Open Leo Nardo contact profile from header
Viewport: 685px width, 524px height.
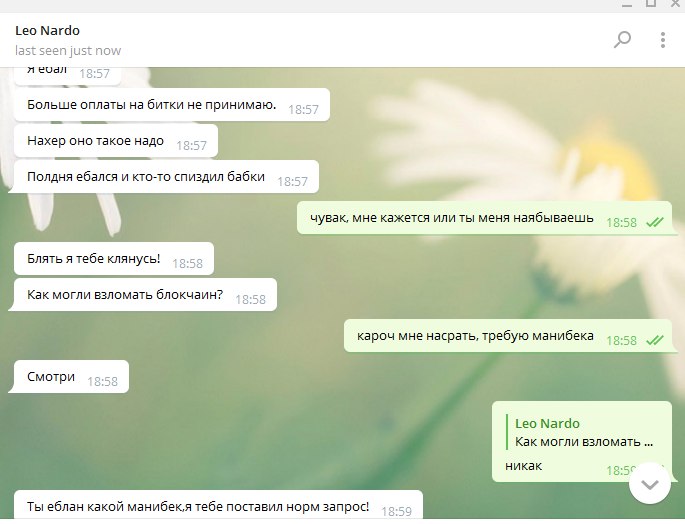click(x=48, y=31)
